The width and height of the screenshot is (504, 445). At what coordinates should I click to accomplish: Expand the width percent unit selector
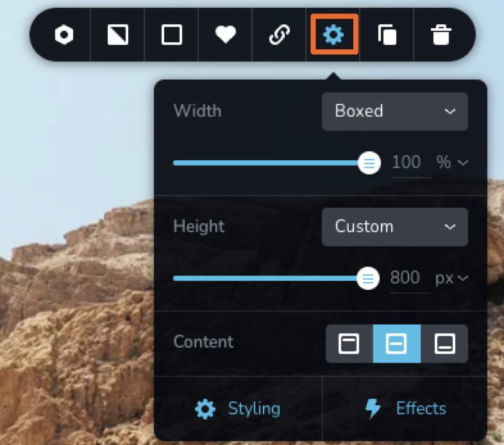point(452,162)
